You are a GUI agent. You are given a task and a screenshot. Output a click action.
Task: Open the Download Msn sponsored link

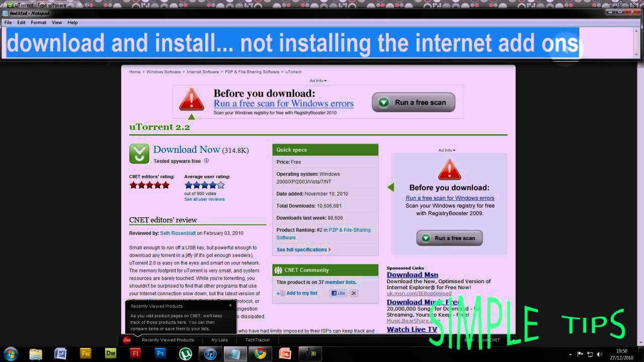click(x=412, y=275)
